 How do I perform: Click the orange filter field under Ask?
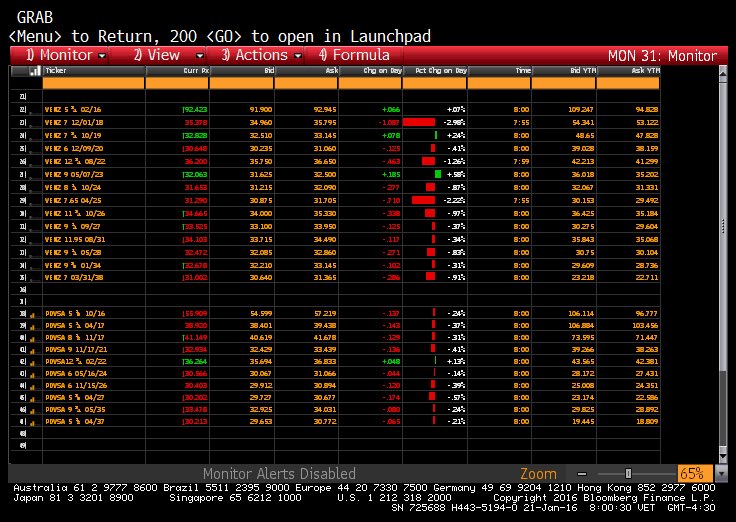306,83
